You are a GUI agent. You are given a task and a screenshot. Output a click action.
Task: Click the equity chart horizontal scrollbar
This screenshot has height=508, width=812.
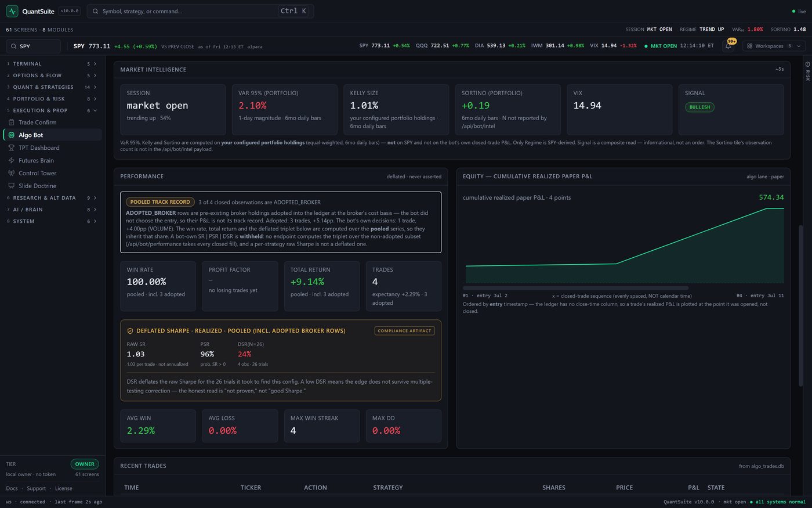[x=575, y=288]
